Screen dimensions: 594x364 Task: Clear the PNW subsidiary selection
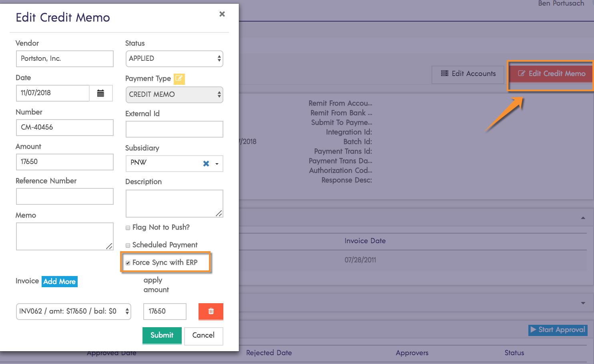point(206,163)
